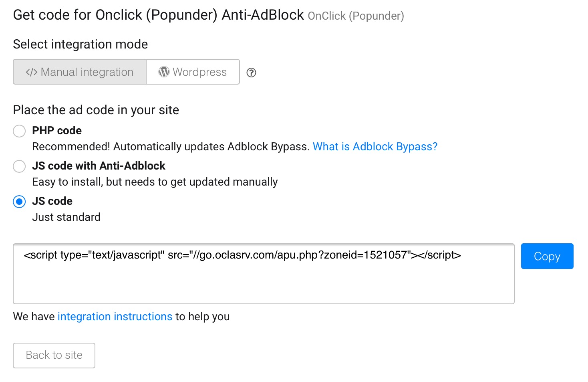Open the What is Adblock Bypass link

[x=375, y=147]
